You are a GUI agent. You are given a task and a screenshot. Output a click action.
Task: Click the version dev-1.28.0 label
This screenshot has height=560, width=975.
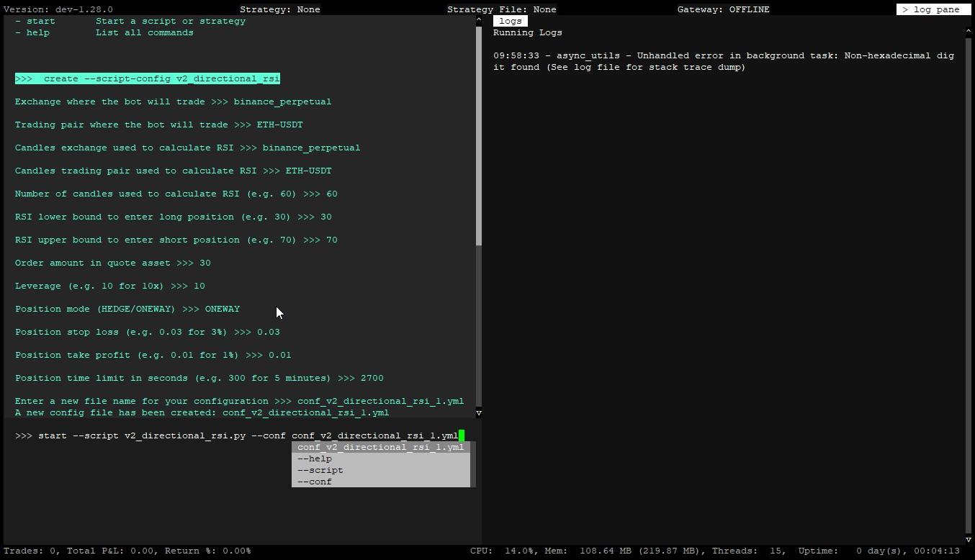click(x=57, y=9)
